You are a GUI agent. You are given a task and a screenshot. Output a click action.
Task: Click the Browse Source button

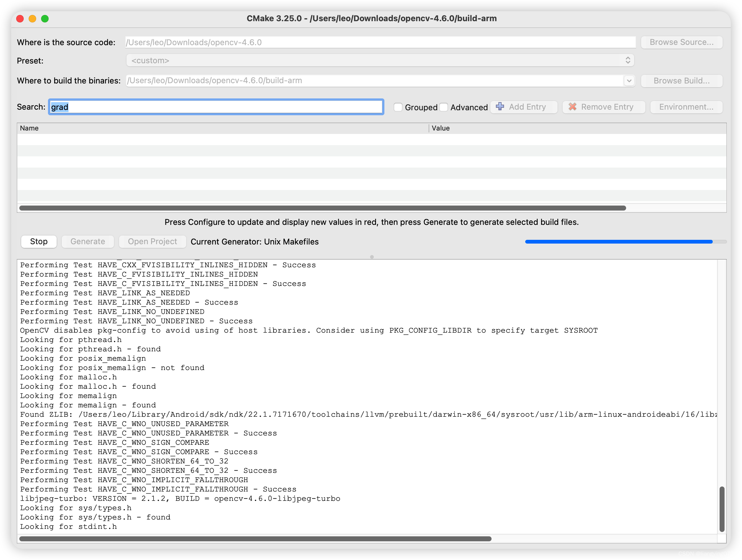[681, 42]
